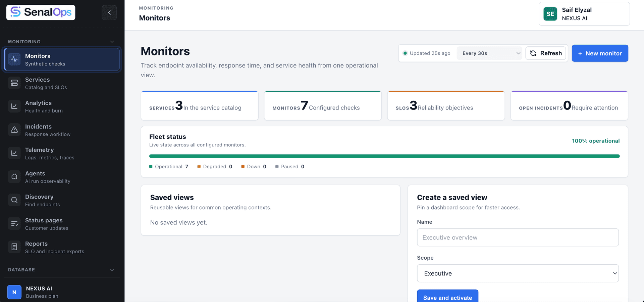Click the Analytics chart icon
The height and width of the screenshot is (302, 644).
(14, 106)
